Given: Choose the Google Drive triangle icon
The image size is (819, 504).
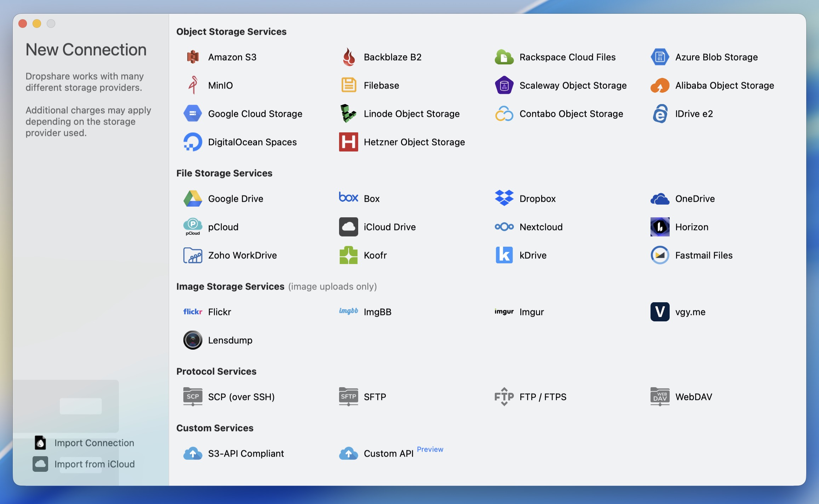Looking at the screenshot, I should [x=193, y=199].
